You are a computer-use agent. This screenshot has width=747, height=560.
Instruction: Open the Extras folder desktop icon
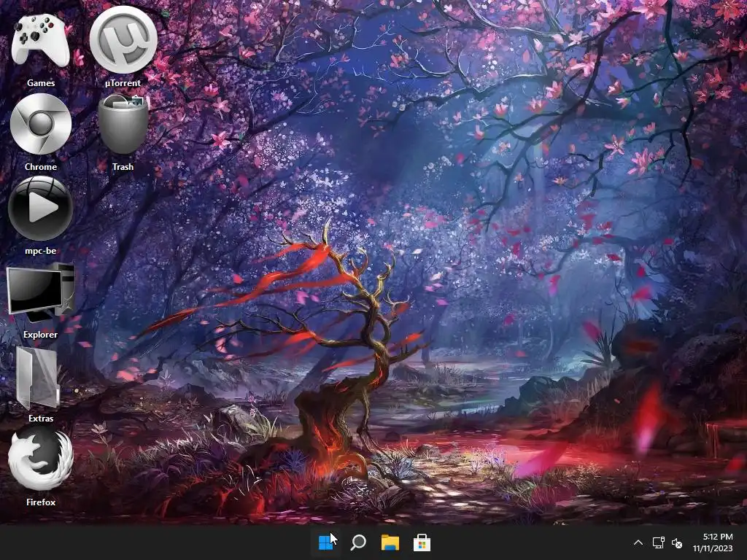coord(38,377)
